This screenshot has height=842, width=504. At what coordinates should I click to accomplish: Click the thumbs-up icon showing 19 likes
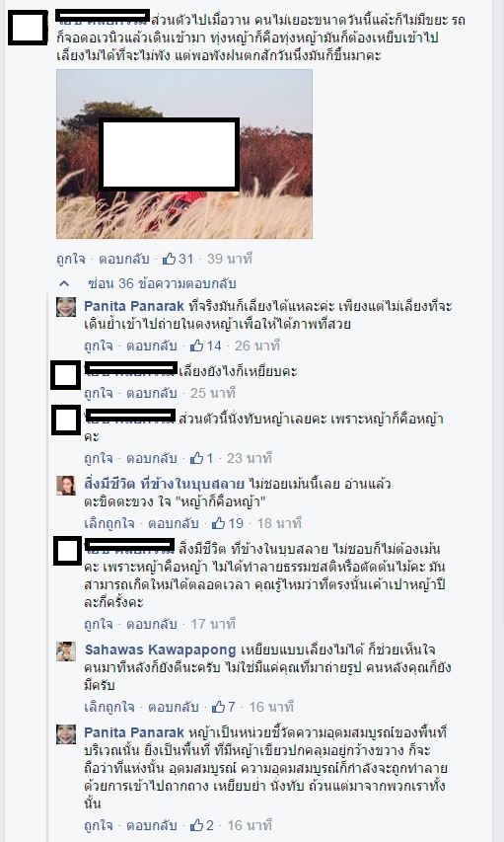click(218, 523)
